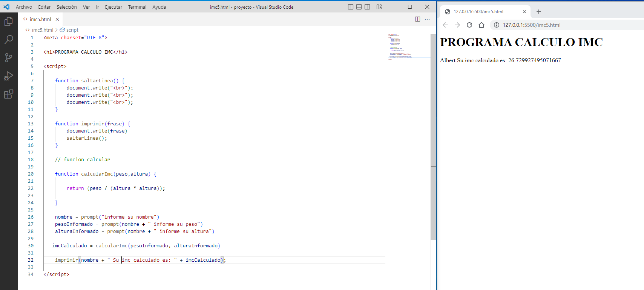Click the imprimir function declaration line 13

93,124
